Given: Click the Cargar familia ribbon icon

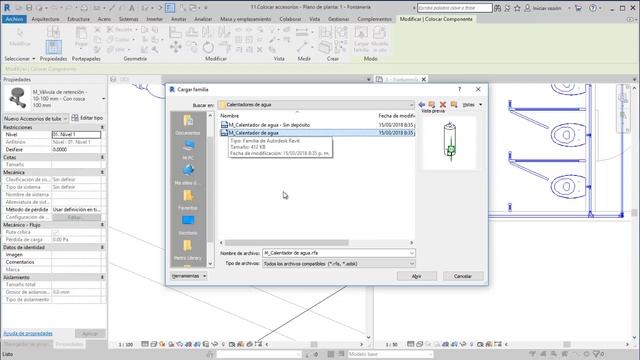Looking at the screenshot, I should (361, 39).
